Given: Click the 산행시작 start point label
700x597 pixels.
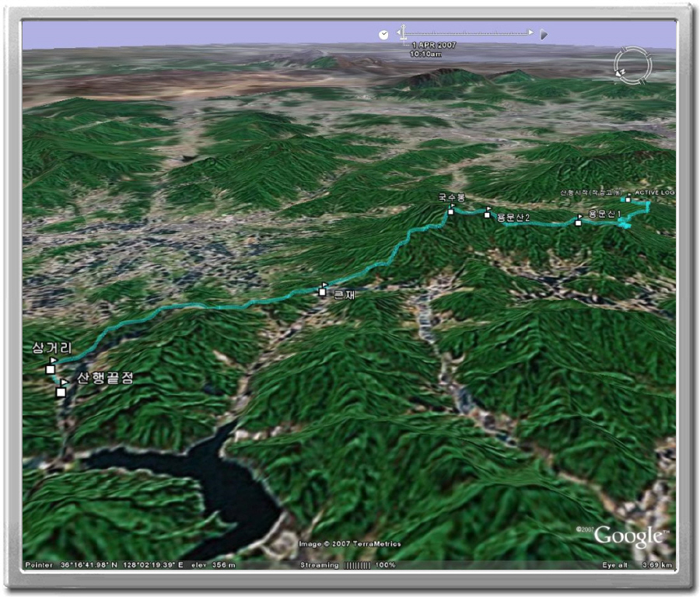Looking at the screenshot, I should 590,192.
